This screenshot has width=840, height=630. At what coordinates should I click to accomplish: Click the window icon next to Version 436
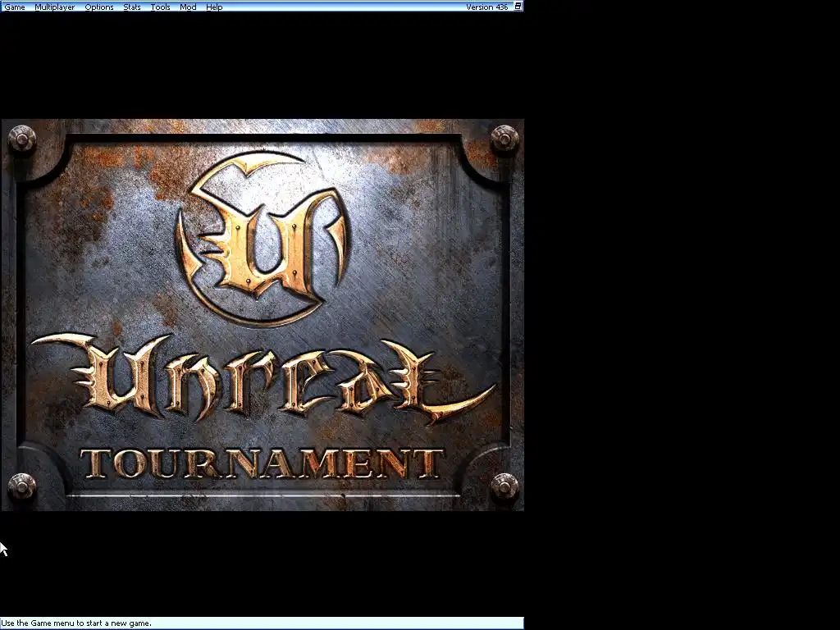518,7
